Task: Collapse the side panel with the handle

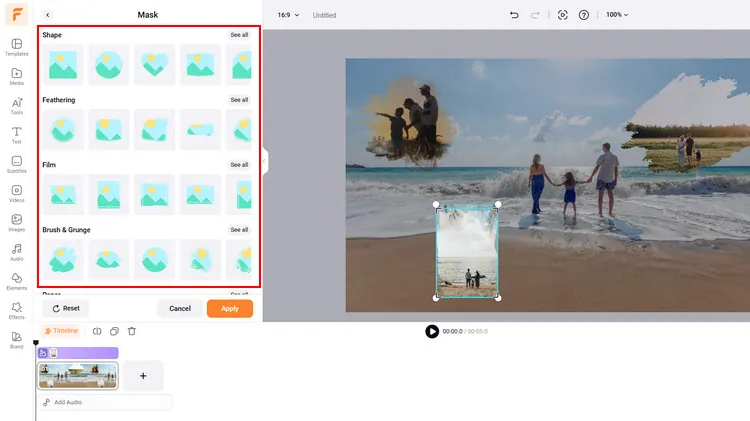Action: [x=265, y=161]
